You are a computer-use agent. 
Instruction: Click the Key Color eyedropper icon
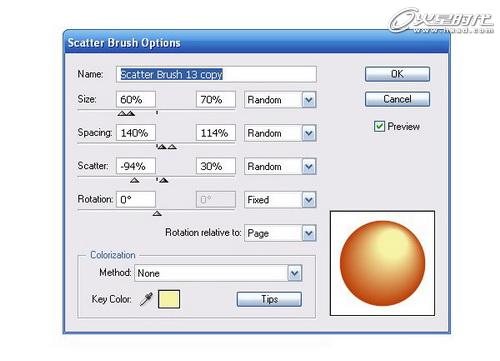146,299
